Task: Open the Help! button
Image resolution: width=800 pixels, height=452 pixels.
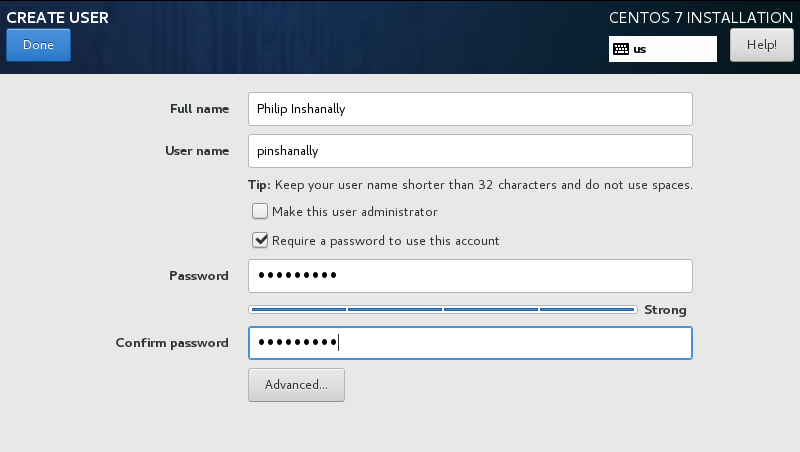Action: pyautogui.click(x=762, y=45)
